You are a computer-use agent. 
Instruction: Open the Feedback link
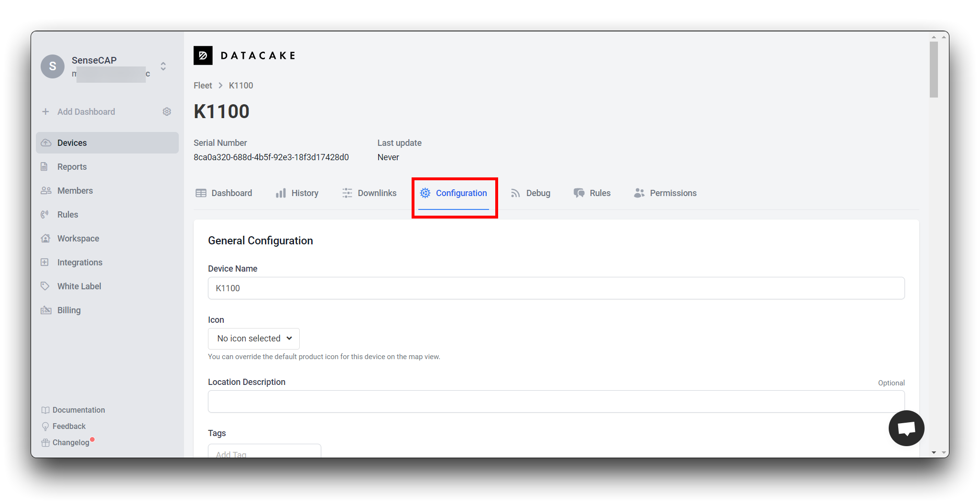click(x=64, y=426)
